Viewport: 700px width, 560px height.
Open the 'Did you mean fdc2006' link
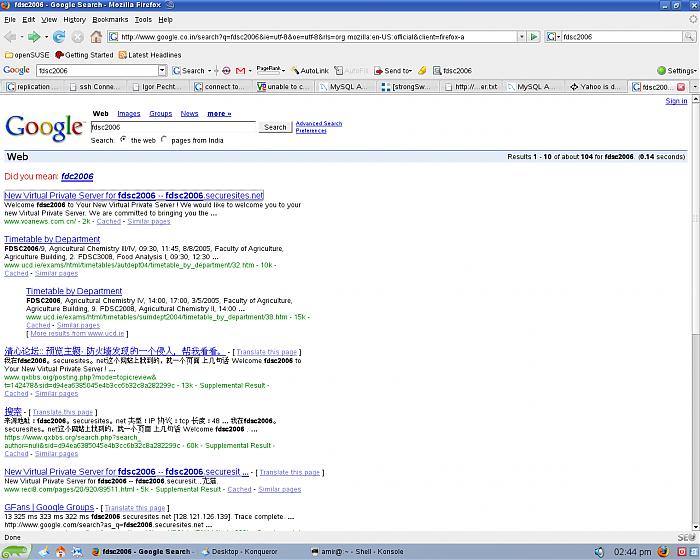click(77, 176)
